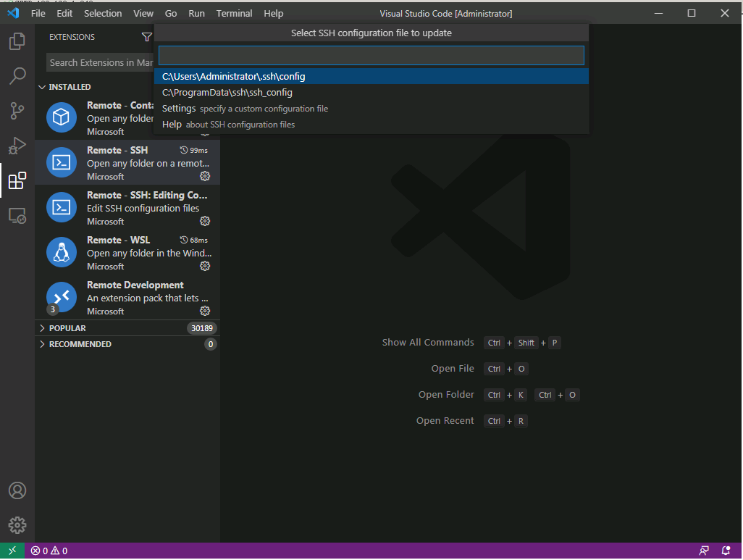The image size is (743, 560).
Task: Open the Explorer view in the activity bar
Action: [17, 41]
